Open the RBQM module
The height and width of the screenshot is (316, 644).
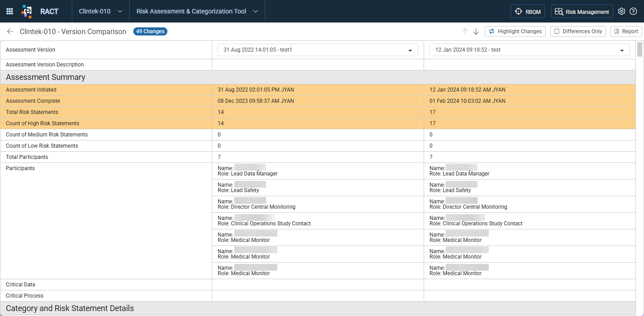[527, 12]
